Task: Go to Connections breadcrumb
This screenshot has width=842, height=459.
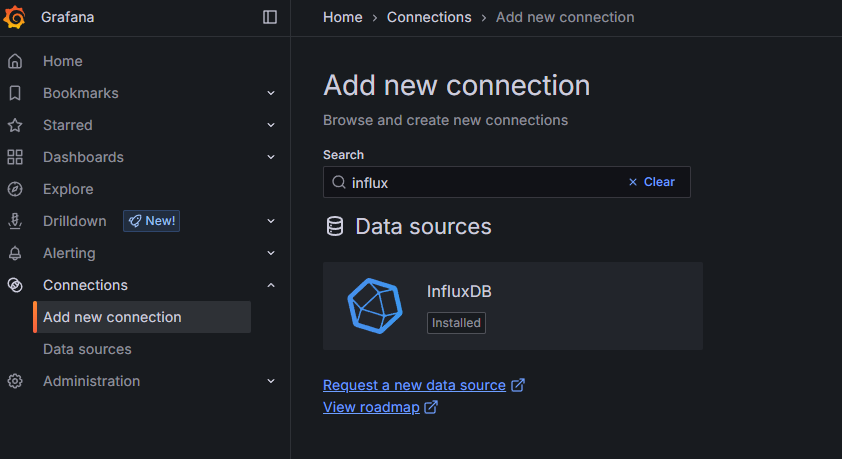Action: coord(429,17)
